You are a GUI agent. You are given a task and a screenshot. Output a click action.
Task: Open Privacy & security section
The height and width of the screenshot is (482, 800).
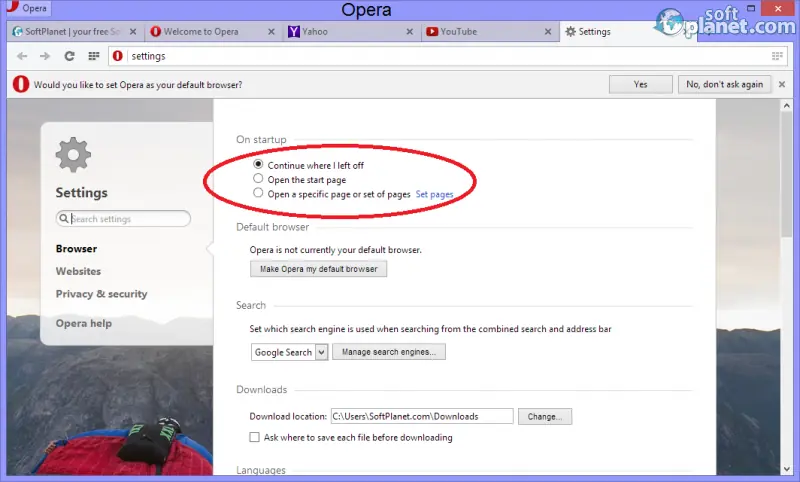(x=102, y=294)
